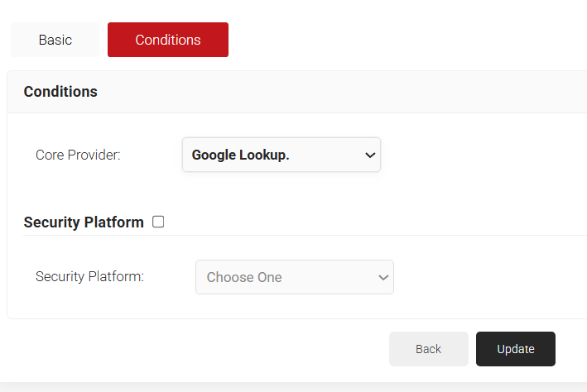The image size is (587, 392).
Task: Tick the box beside Security Platform heading
Action: pos(158,222)
